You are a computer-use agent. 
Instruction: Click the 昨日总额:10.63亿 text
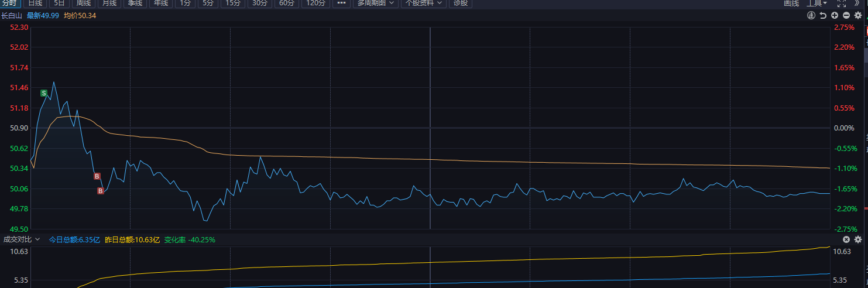click(x=132, y=239)
